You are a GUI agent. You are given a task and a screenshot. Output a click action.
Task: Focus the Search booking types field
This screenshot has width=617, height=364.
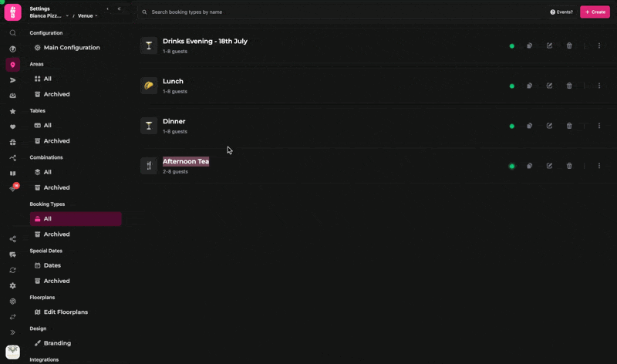click(340, 12)
